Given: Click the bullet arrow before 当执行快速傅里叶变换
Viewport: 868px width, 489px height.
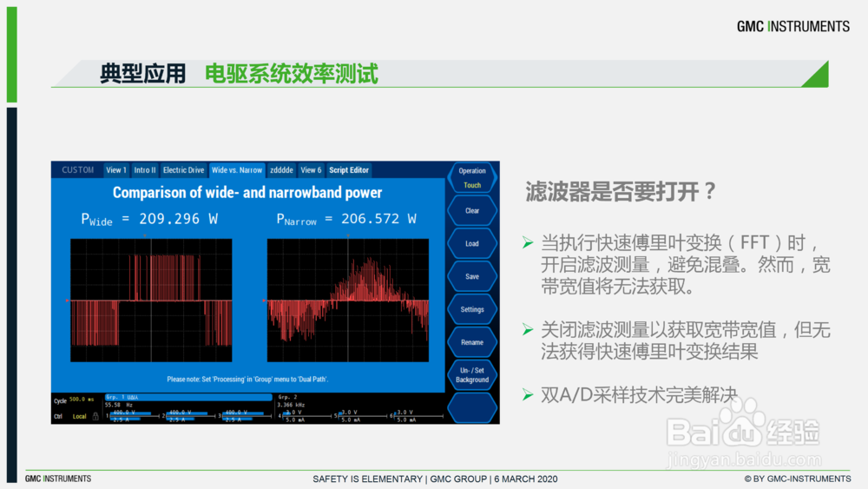Looking at the screenshot, I should pos(528,242).
